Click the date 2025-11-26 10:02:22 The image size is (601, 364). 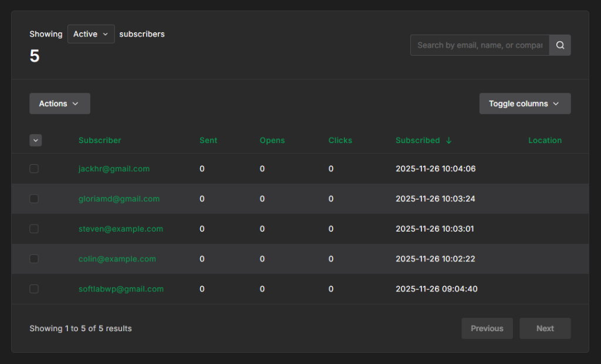[435, 258]
